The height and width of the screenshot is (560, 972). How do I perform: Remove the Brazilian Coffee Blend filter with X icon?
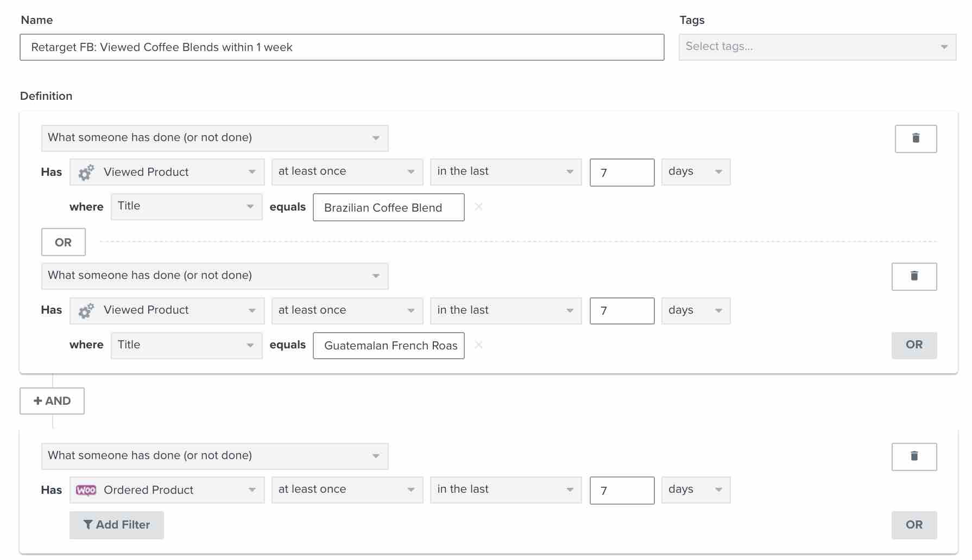pos(478,207)
